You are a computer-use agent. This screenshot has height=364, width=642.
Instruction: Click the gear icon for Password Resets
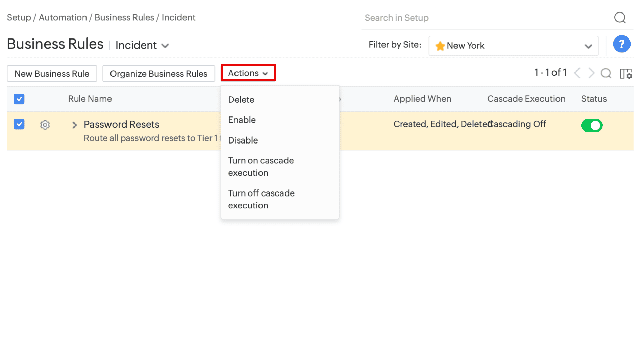pos(45,125)
